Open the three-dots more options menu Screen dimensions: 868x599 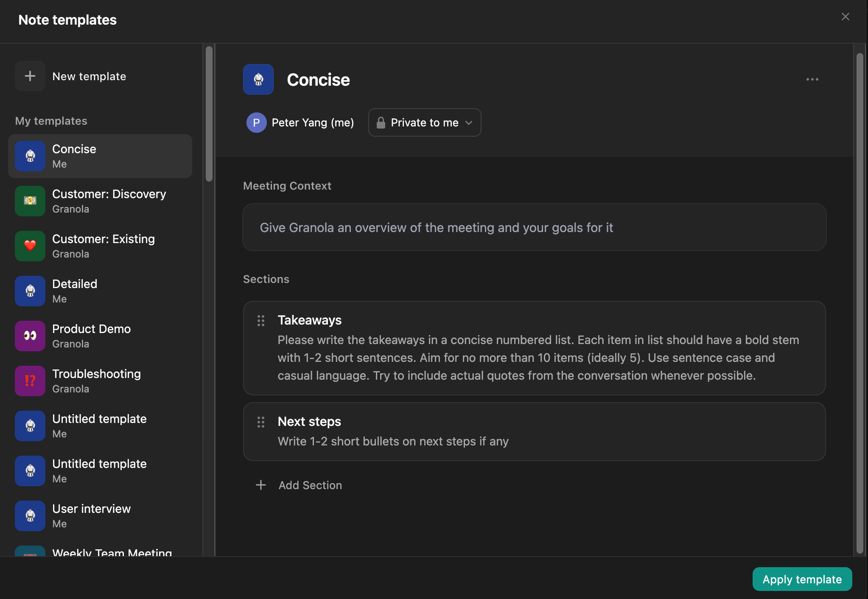point(812,79)
